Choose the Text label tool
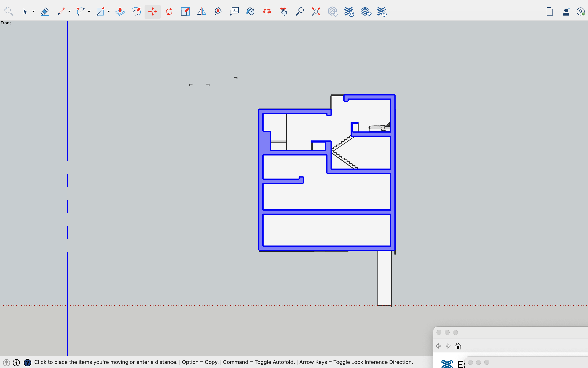Screen dimensions: 588x368 coord(234,11)
